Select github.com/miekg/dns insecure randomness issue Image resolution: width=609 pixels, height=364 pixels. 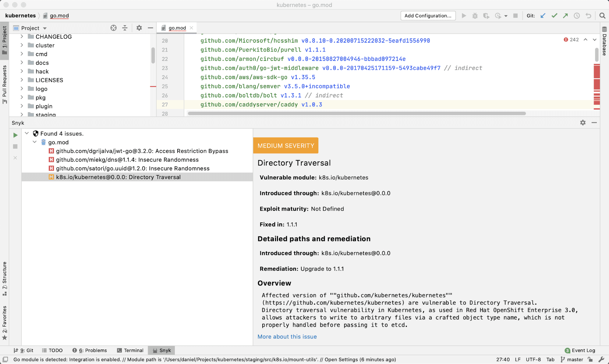(127, 159)
